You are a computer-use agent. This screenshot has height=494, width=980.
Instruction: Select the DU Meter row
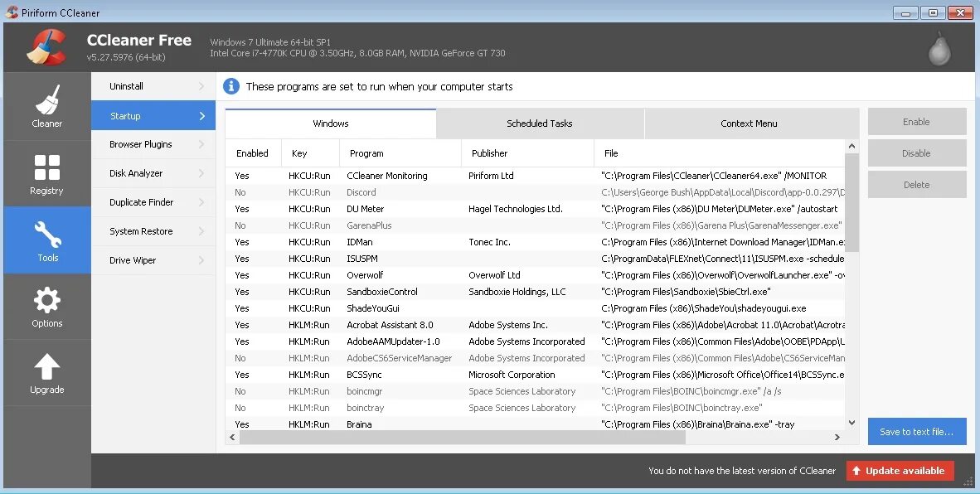point(535,209)
